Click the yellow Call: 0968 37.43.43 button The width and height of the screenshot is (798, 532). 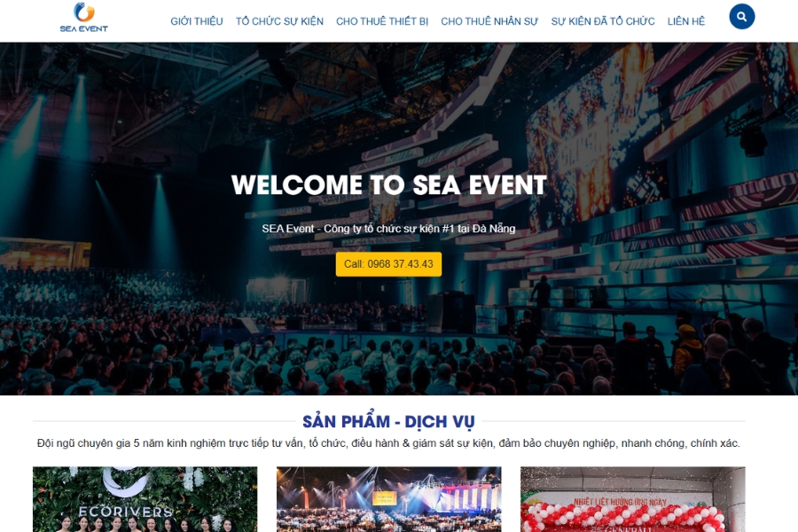(388, 264)
